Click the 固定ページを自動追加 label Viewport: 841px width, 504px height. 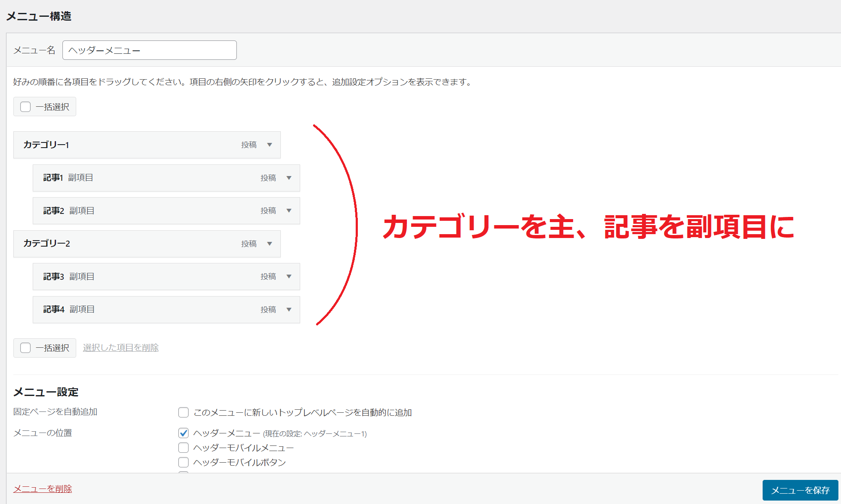pyautogui.click(x=55, y=412)
